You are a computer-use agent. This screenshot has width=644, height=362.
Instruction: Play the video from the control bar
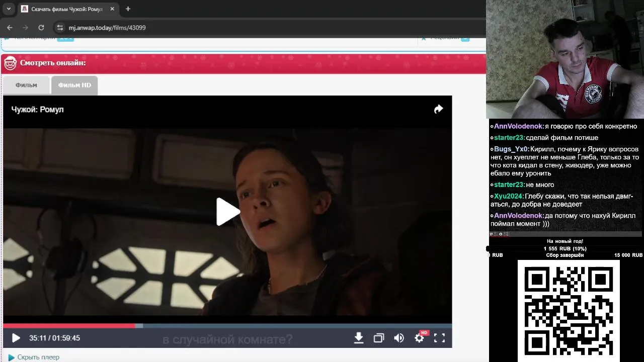pyautogui.click(x=16, y=338)
